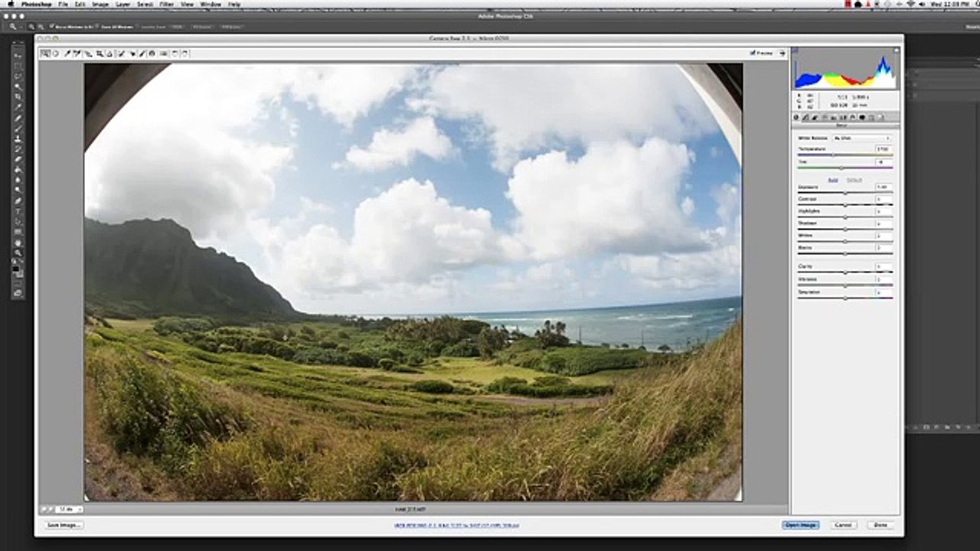Open the Detail panel tab
The width and height of the screenshot is (980, 551).
815,118
